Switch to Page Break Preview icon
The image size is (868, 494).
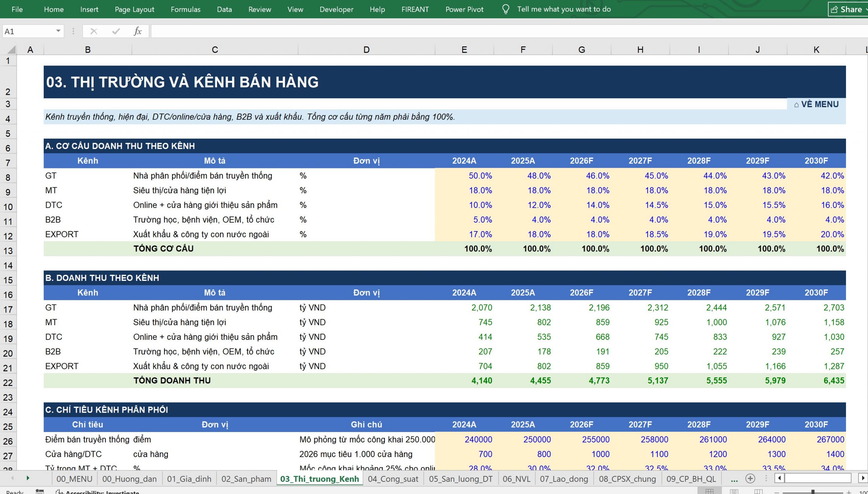click(x=758, y=491)
